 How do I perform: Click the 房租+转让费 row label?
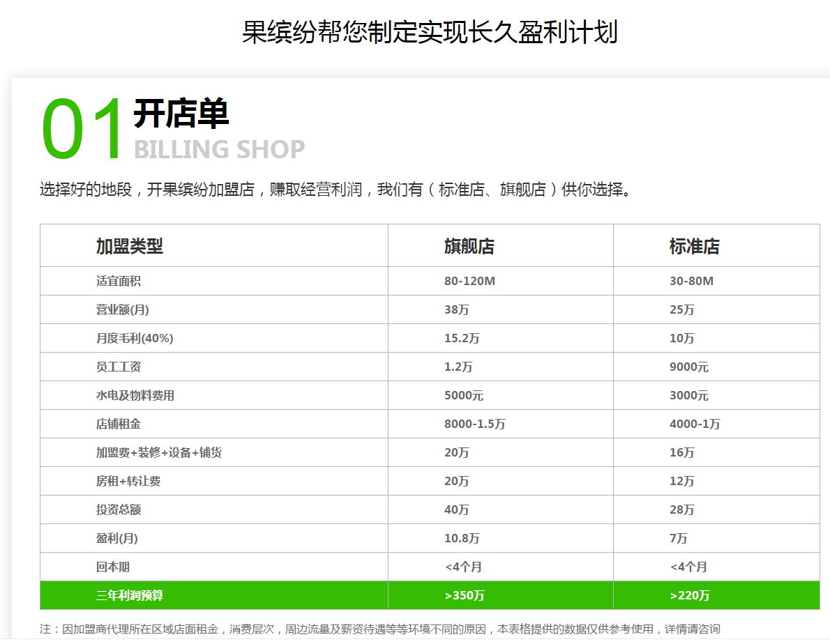(x=128, y=481)
